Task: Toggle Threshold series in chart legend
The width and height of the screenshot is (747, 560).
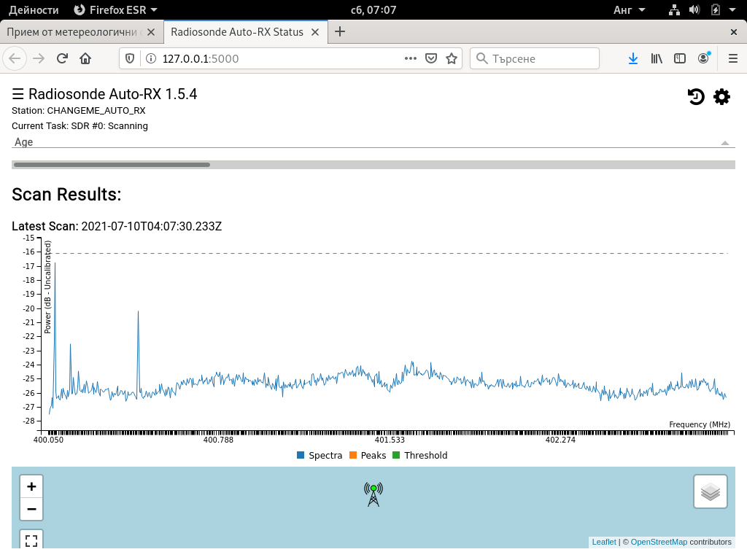Action: 420,455
